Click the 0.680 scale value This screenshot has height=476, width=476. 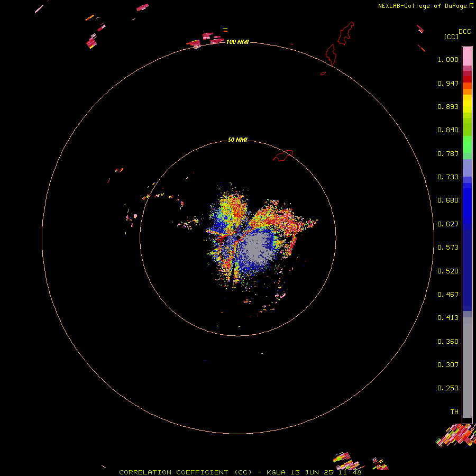click(448, 200)
